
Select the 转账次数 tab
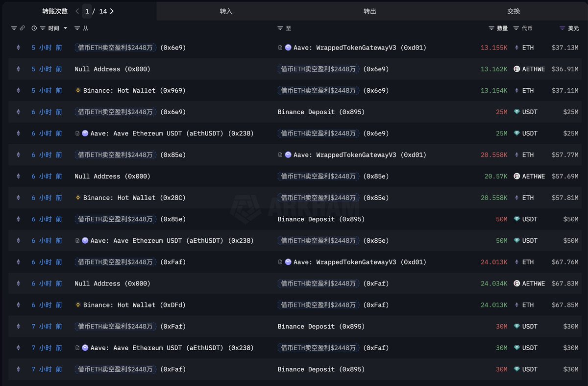[x=55, y=11]
